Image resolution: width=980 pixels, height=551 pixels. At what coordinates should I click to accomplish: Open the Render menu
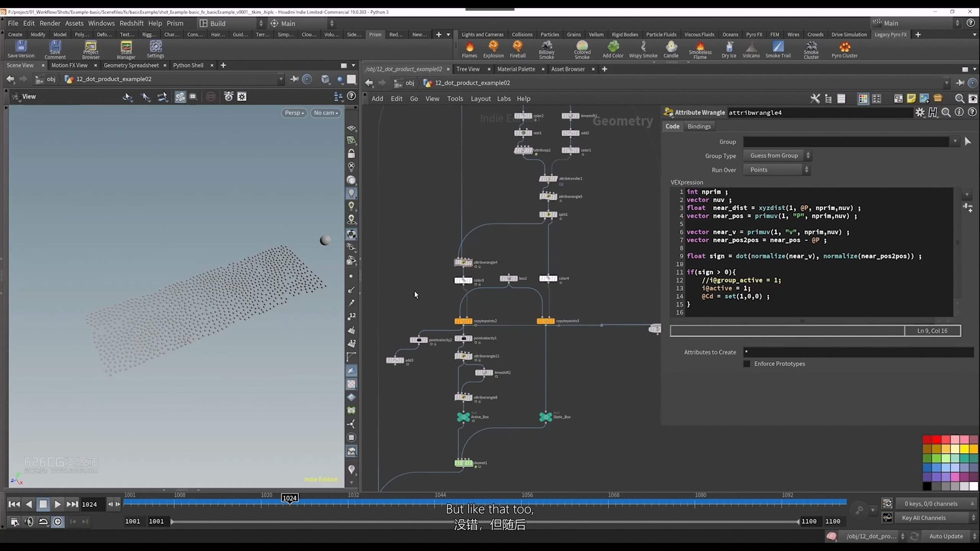[x=50, y=23]
